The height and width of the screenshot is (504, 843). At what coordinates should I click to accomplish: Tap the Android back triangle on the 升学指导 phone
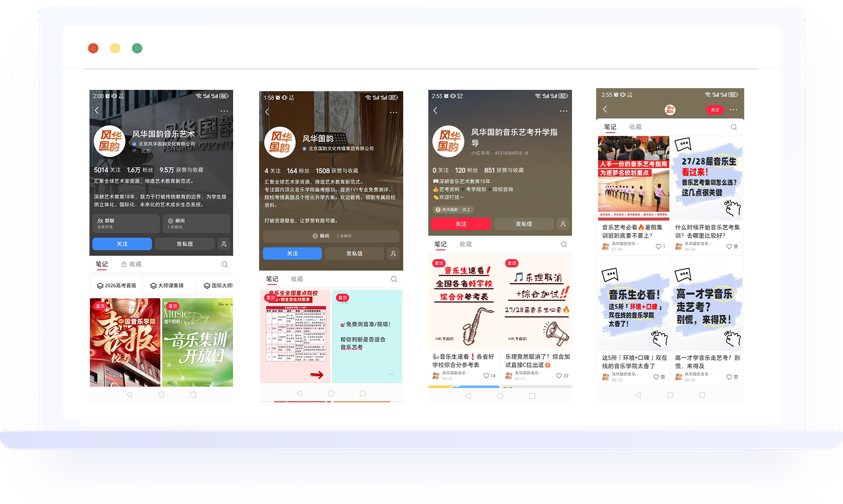click(x=468, y=396)
